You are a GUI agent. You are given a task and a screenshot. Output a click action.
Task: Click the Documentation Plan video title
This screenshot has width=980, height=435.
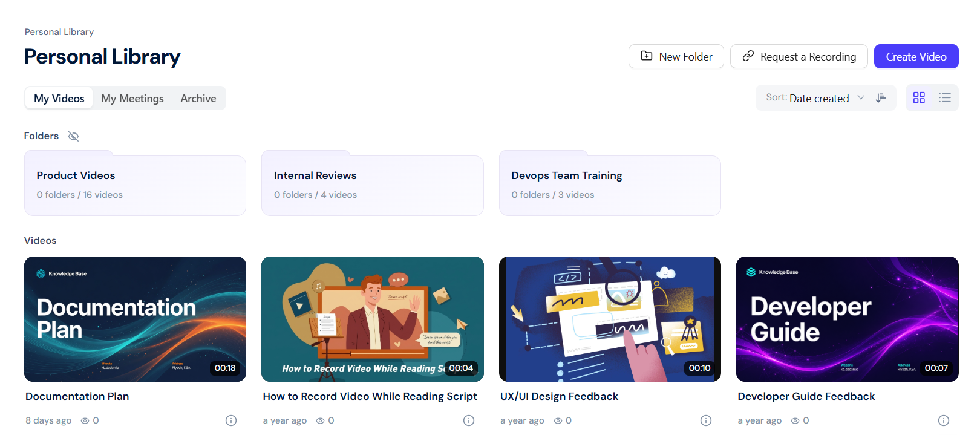pyautogui.click(x=77, y=396)
